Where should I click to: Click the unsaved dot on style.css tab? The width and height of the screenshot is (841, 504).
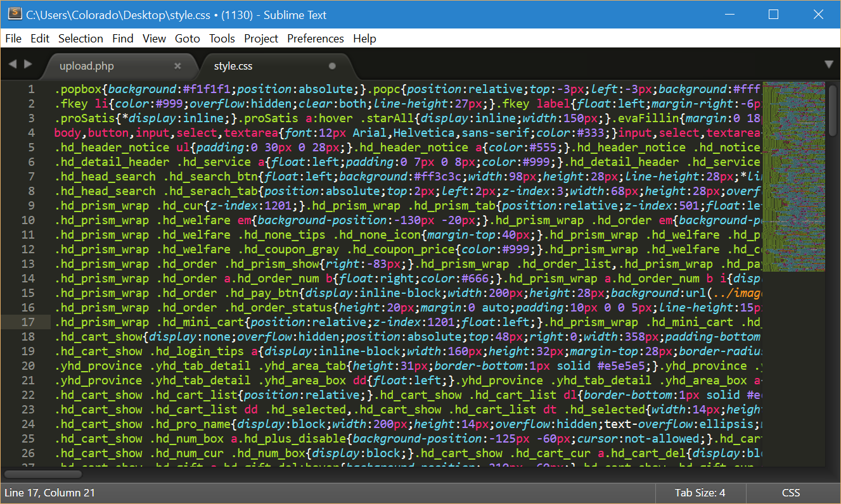pyautogui.click(x=332, y=66)
